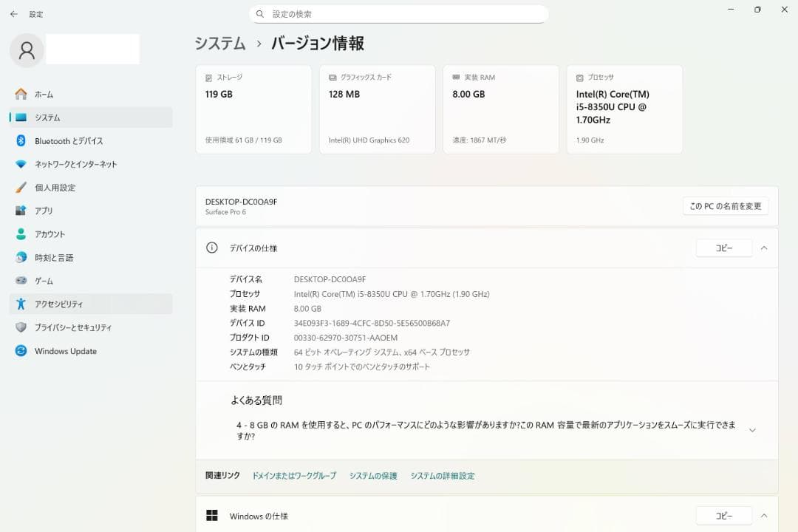798x532 pixels.
Task: Click the user profile avatar icon
Action: click(x=27, y=48)
